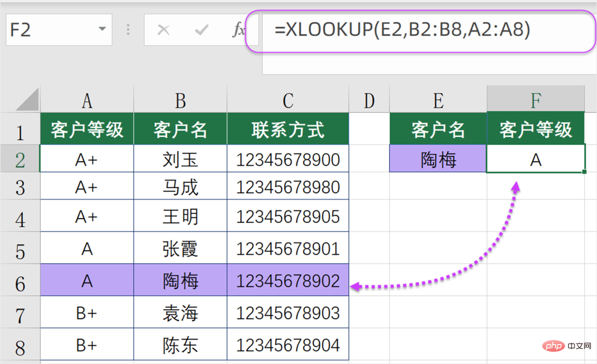This screenshot has width=597, height=364.
Task: Click the Name Box showing F2
Action: (59, 30)
